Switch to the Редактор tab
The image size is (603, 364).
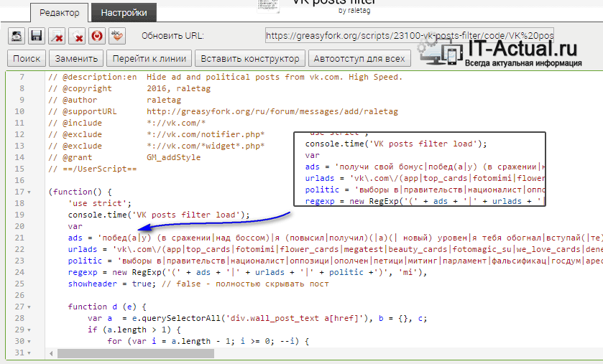[59, 13]
